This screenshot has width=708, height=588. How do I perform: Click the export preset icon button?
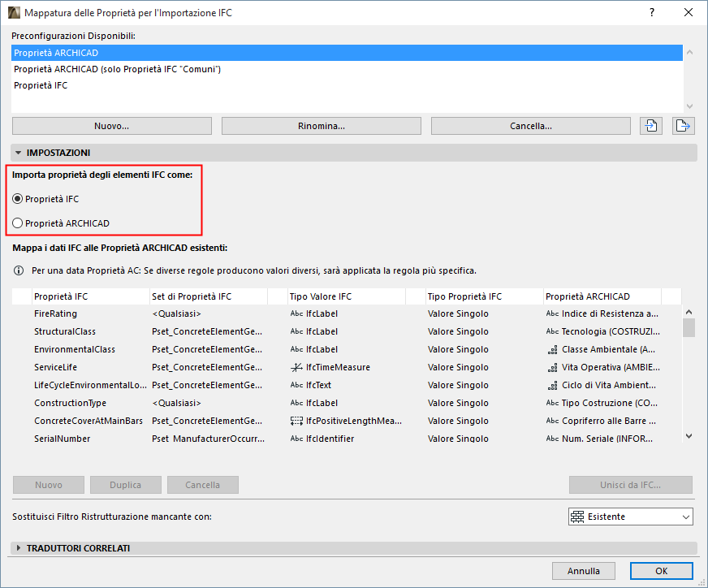(683, 126)
